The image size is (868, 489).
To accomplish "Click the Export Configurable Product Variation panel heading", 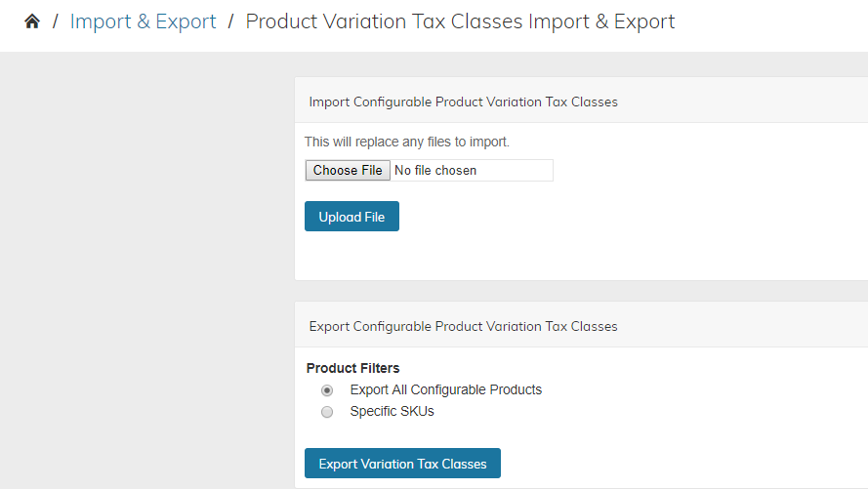I will pos(463,326).
